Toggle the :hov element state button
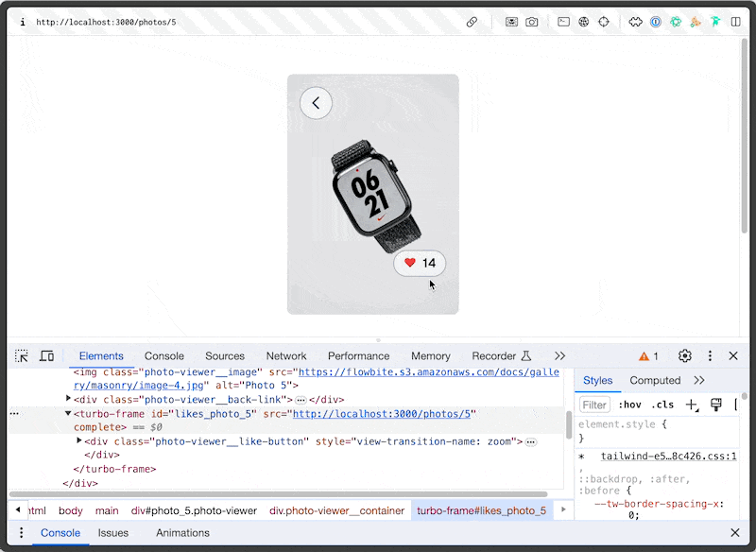Image resolution: width=756 pixels, height=552 pixels. point(629,405)
